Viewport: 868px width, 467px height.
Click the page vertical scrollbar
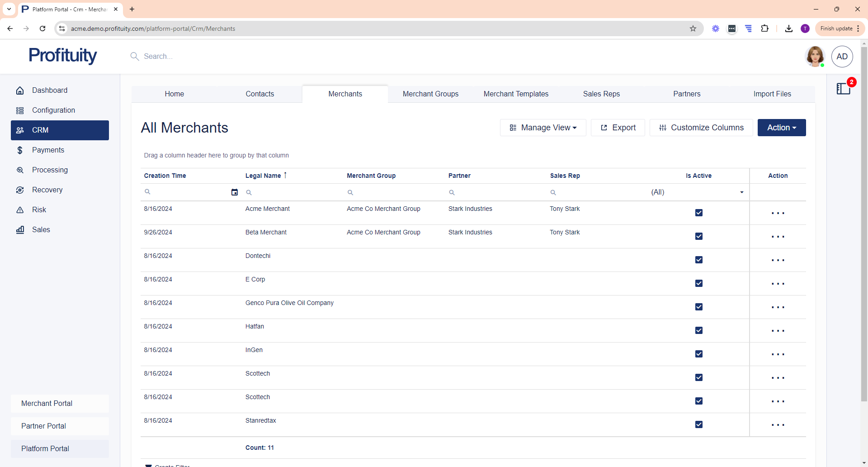[864, 226]
